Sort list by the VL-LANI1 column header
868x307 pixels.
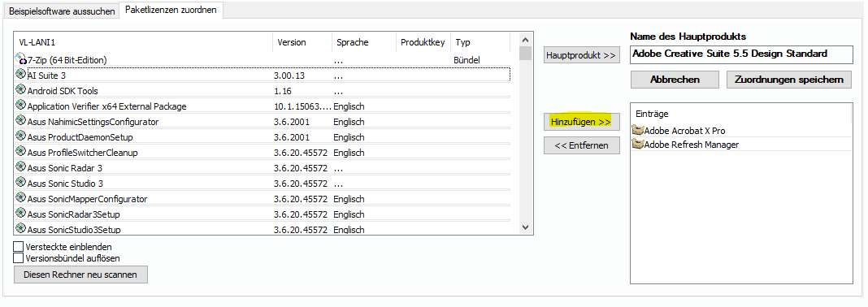coord(143,42)
